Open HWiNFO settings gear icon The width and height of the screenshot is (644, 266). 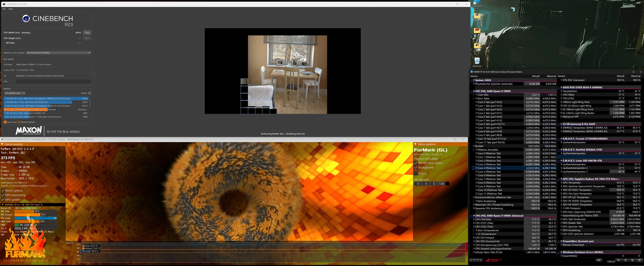click(632, 260)
